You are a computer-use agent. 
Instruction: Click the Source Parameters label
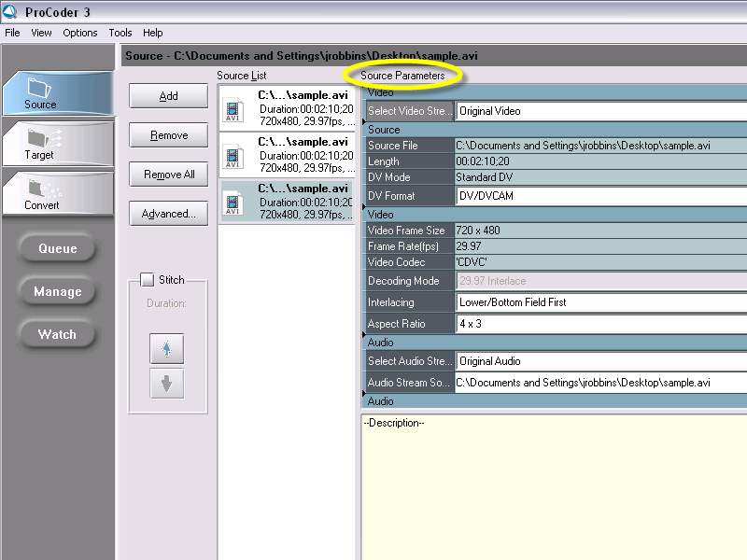click(x=402, y=76)
